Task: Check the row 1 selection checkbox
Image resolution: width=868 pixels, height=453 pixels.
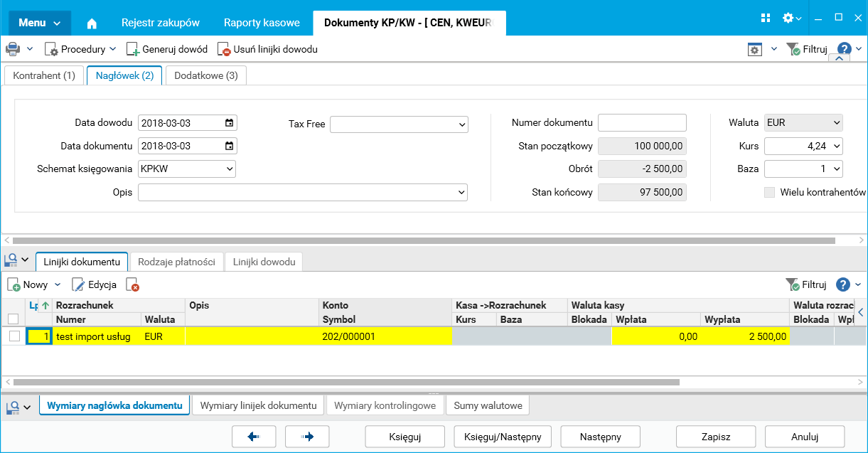Action: click(14, 336)
